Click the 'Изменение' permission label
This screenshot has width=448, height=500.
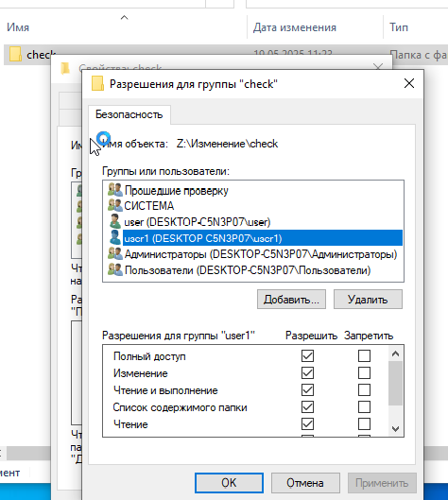(x=141, y=373)
